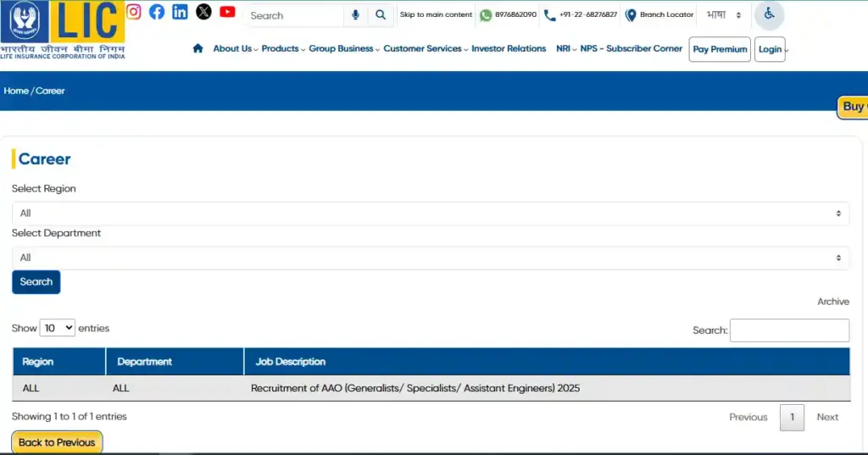Open the Select Region dropdown
The height and width of the screenshot is (455, 868).
430,214
